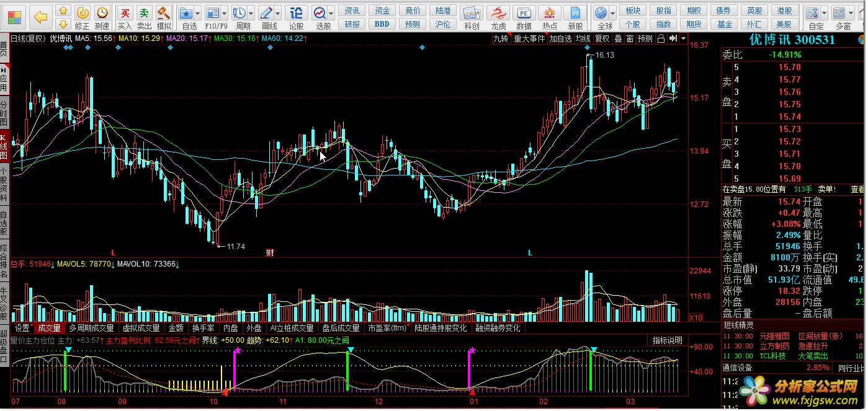Image resolution: width=868 pixels, height=411 pixels.
Task: Toggle the 窗 window option
Action: (x=630, y=38)
